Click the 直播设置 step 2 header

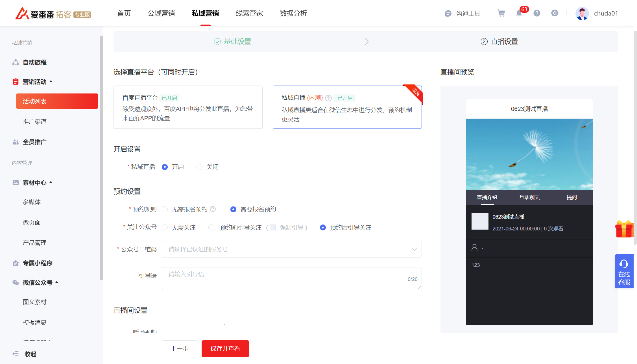point(499,42)
